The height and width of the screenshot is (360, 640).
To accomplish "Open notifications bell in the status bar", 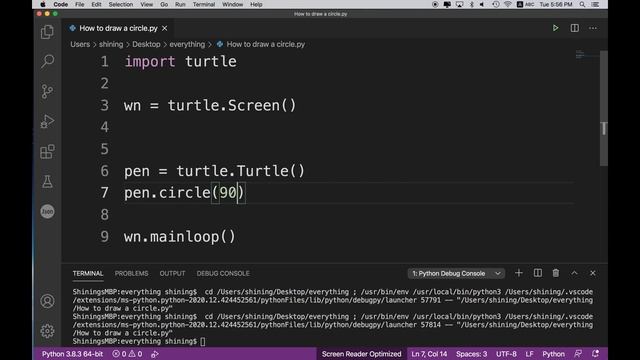I will 596,354.
